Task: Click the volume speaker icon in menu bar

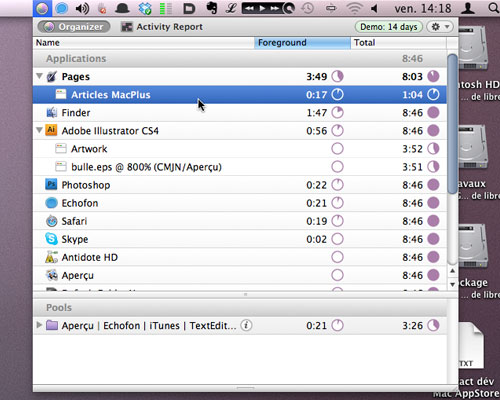Action: tap(82, 8)
